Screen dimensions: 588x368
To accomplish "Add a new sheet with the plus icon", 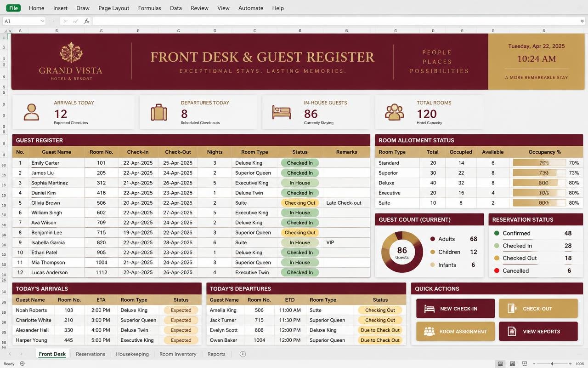I will tap(243, 354).
